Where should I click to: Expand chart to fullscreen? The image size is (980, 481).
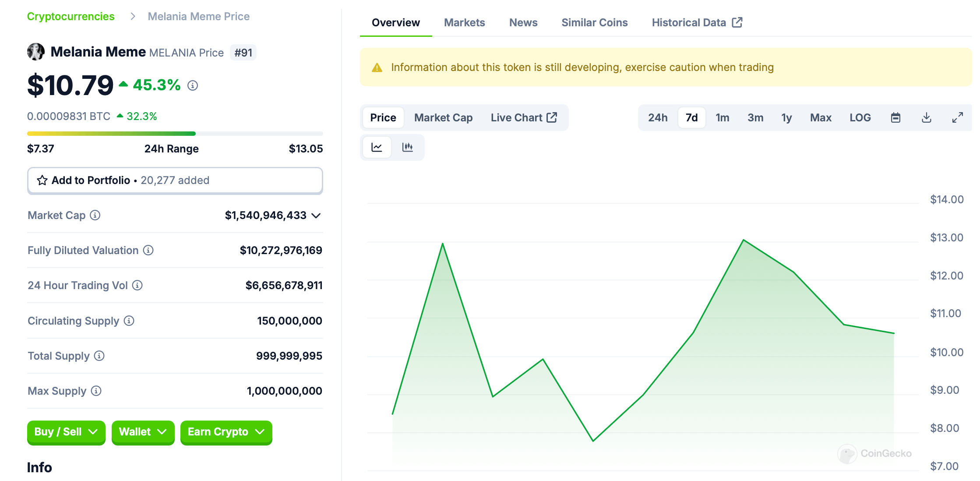tap(957, 117)
